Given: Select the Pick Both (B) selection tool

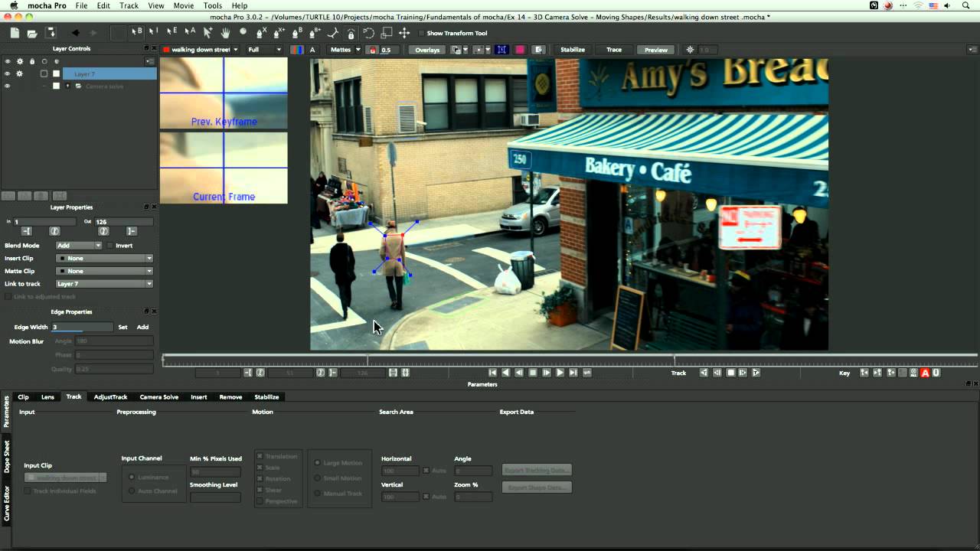Looking at the screenshot, I should (136, 33).
